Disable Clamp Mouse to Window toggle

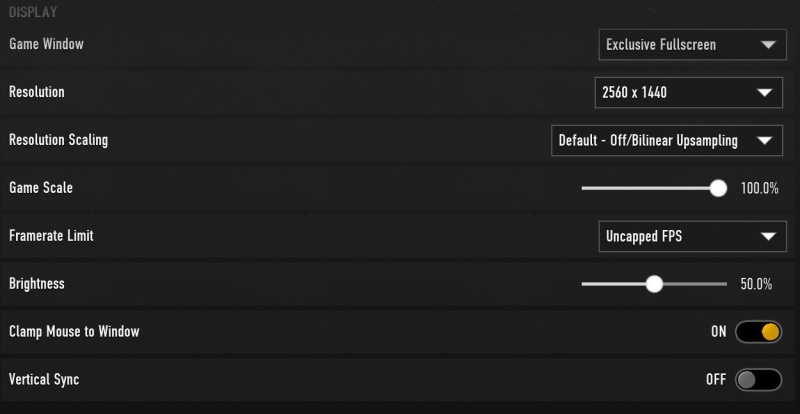tap(757, 331)
